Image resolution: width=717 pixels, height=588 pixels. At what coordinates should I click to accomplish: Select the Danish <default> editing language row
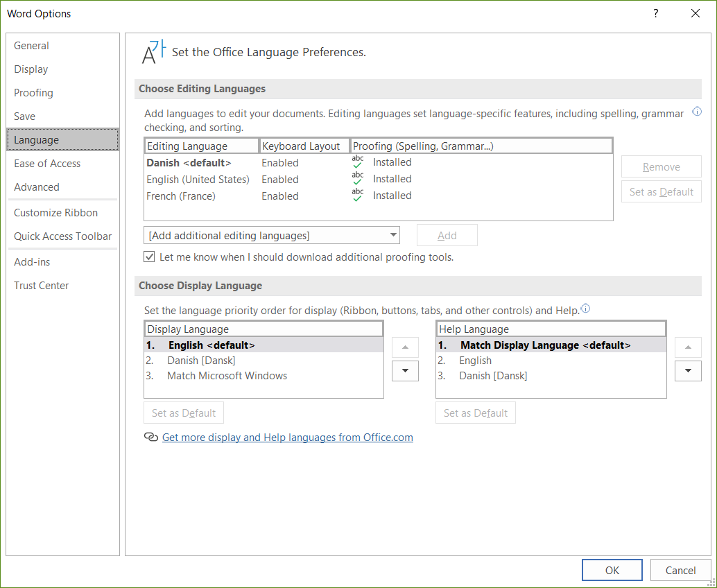tap(378, 163)
